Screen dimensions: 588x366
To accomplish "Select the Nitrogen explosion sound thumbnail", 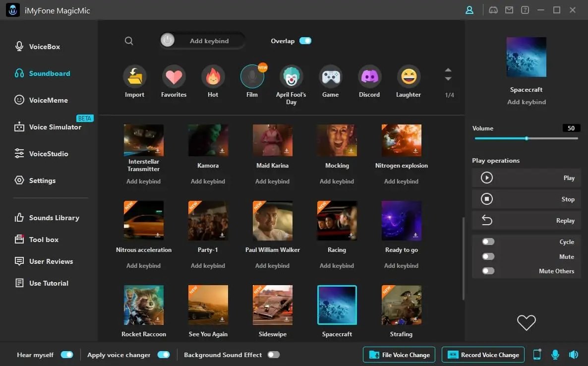I will [401, 140].
